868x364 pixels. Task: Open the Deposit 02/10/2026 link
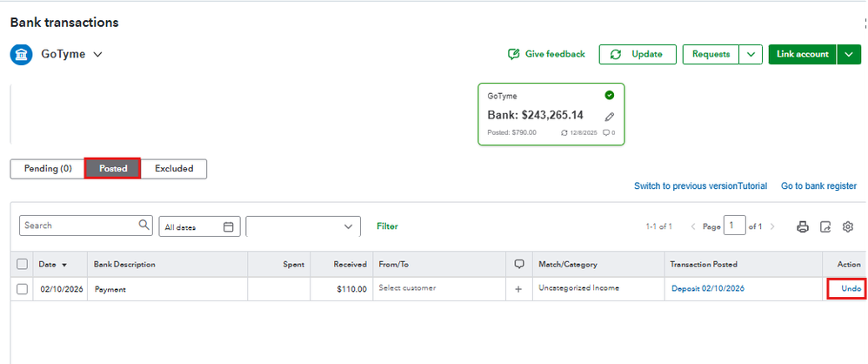tap(707, 288)
